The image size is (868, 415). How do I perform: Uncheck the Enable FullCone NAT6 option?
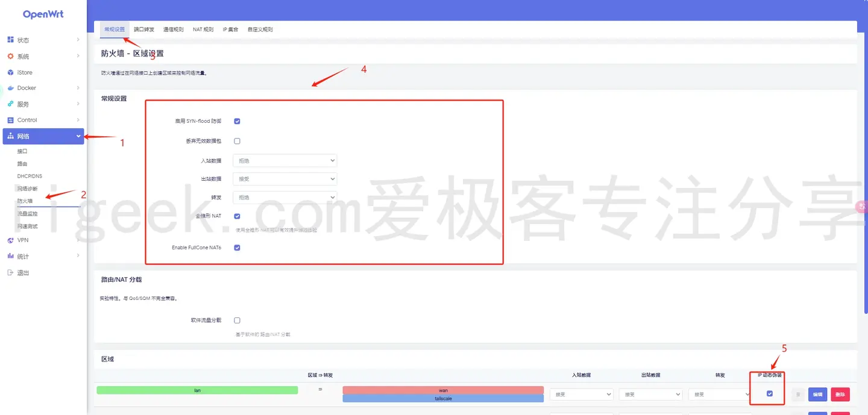coord(237,247)
